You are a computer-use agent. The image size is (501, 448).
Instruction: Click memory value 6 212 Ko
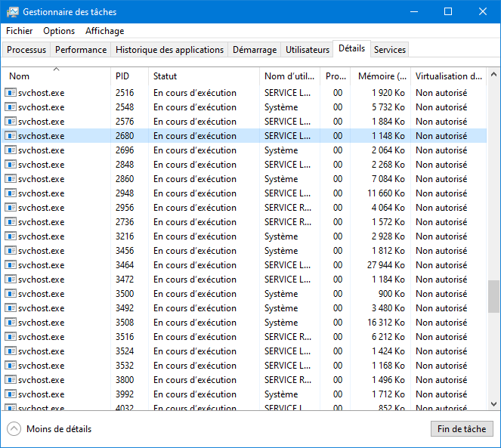[x=388, y=337]
